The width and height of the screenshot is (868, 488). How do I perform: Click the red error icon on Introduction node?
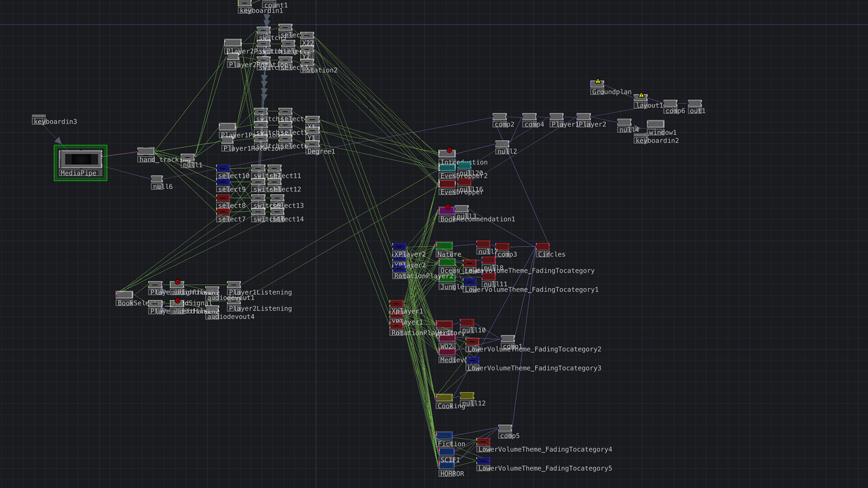coord(449,150)
